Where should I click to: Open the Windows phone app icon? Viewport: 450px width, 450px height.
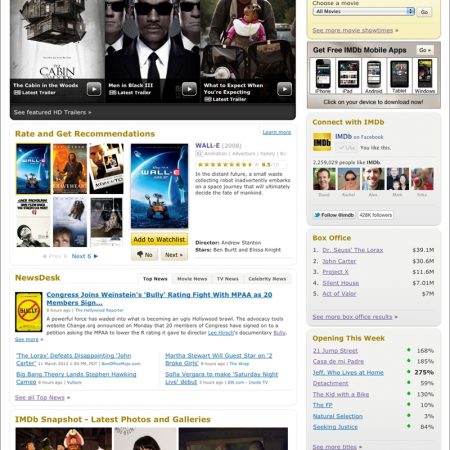click(x=425, y=76)
